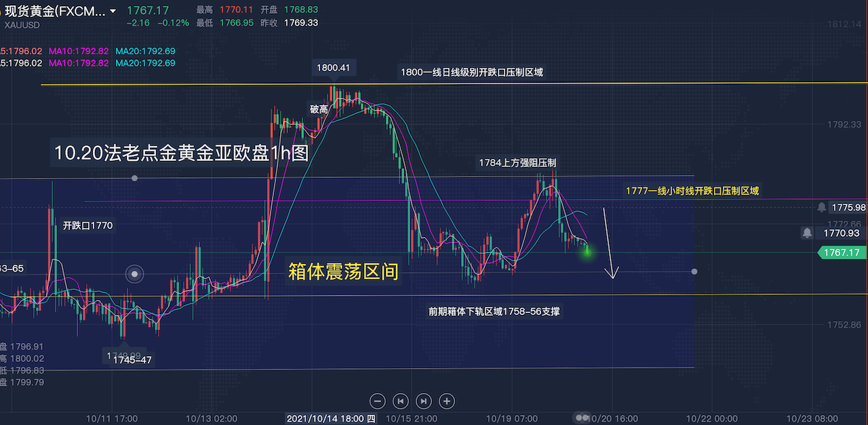868x425 pixels.
Task: Click the alert bell beside 1770.93
Action: coord(808,233)
